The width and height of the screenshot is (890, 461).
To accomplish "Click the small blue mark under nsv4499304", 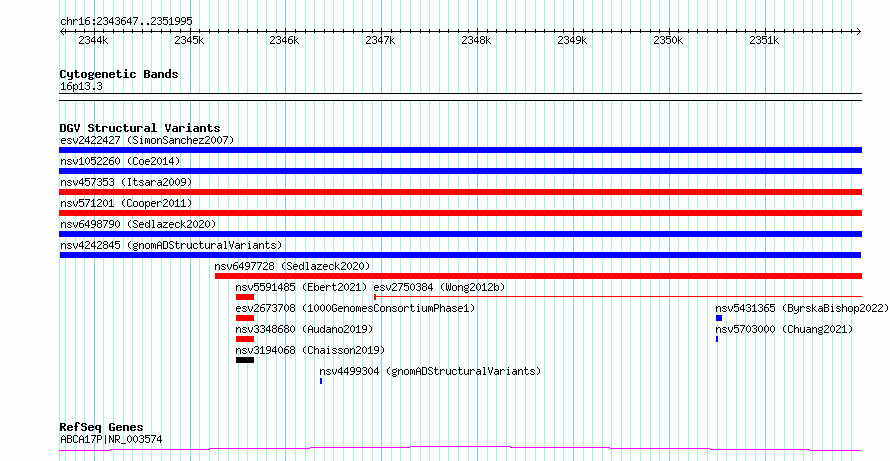I will pos(321,381).
